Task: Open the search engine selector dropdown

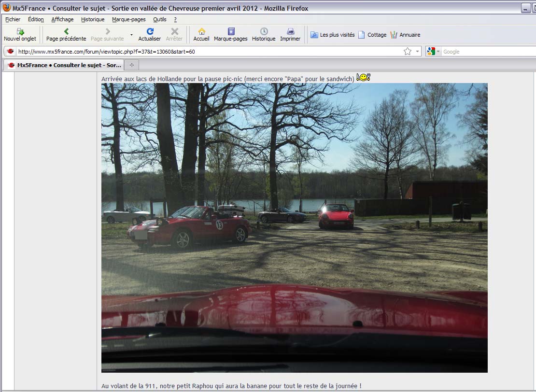Action: pos(438,52)
